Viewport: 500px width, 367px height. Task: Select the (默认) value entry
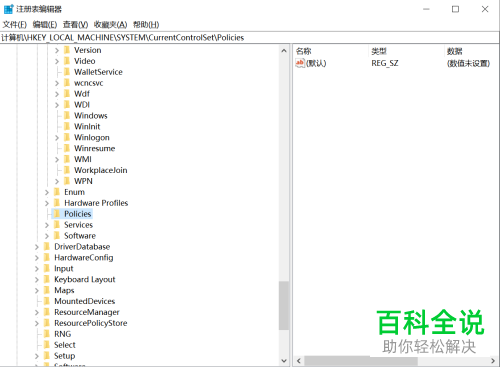tap(316, 63)
